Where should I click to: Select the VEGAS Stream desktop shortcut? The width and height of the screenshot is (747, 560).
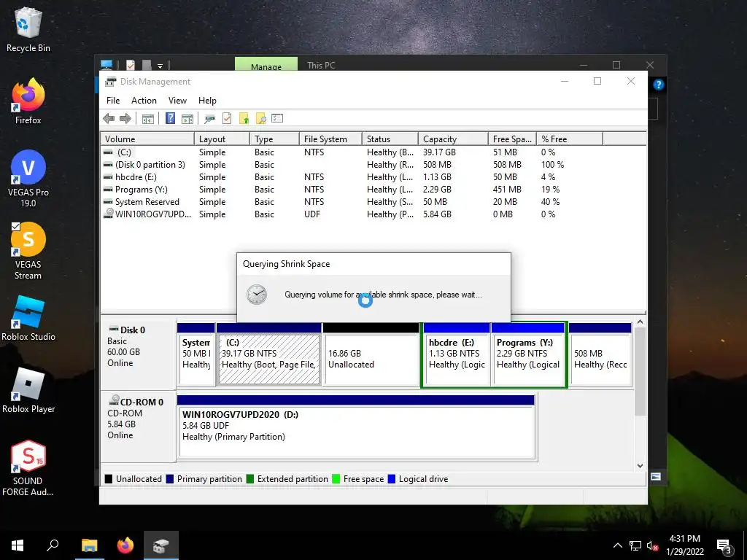pyautogui.click(x=28, y=251)
